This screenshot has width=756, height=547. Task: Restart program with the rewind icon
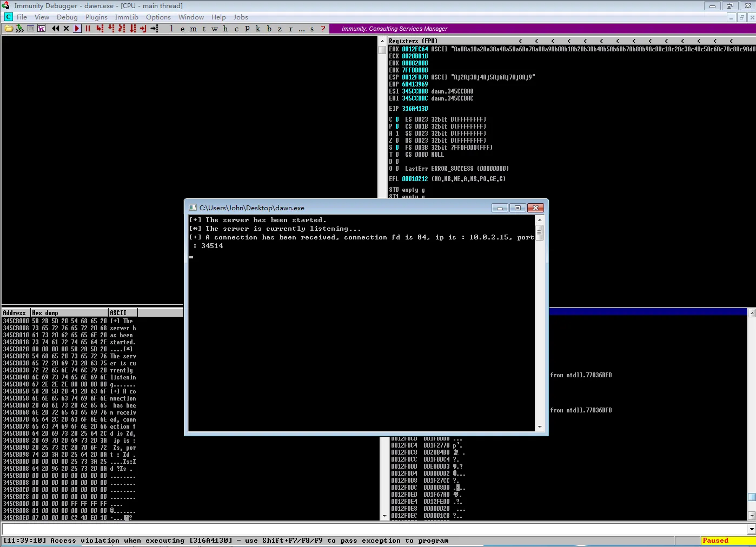(x=56, y=29)
